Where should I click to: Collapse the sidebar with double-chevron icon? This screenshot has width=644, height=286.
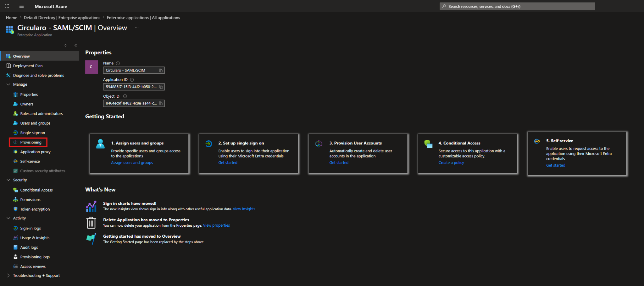click(x=76, y=46)
